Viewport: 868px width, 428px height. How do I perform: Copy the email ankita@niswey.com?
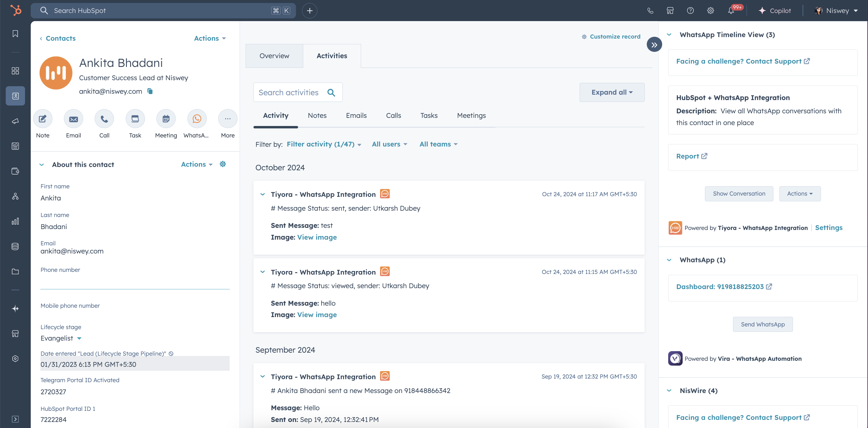150,91
